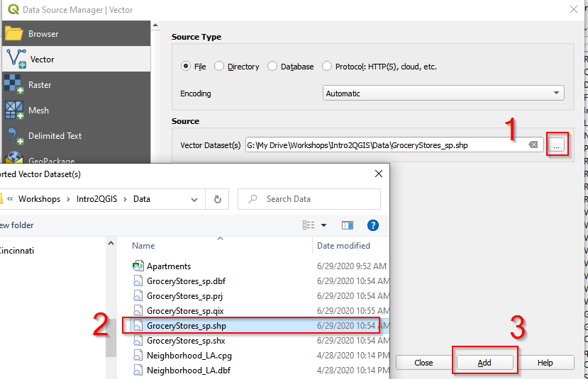This screenshot has height=379, width=588.
Task: Click the blue help question icon
Action: click(x=373, y=225)
